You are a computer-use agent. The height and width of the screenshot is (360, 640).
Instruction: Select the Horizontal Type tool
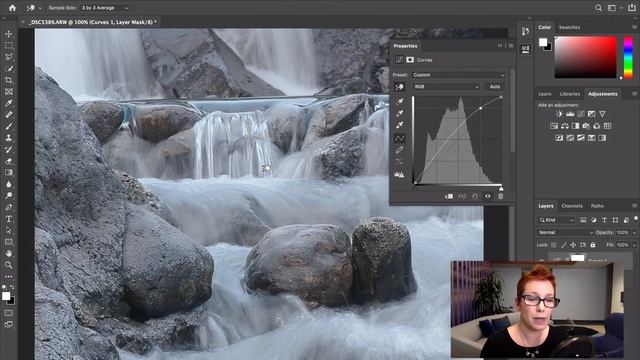[x=9, y=219]
